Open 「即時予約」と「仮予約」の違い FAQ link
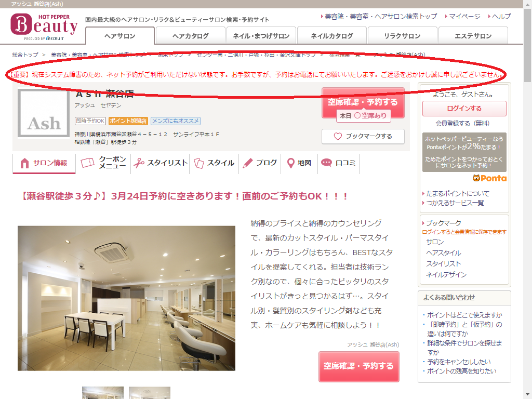Image resolution: width=532 pixels, height=399 pixels. pos(464,329)
